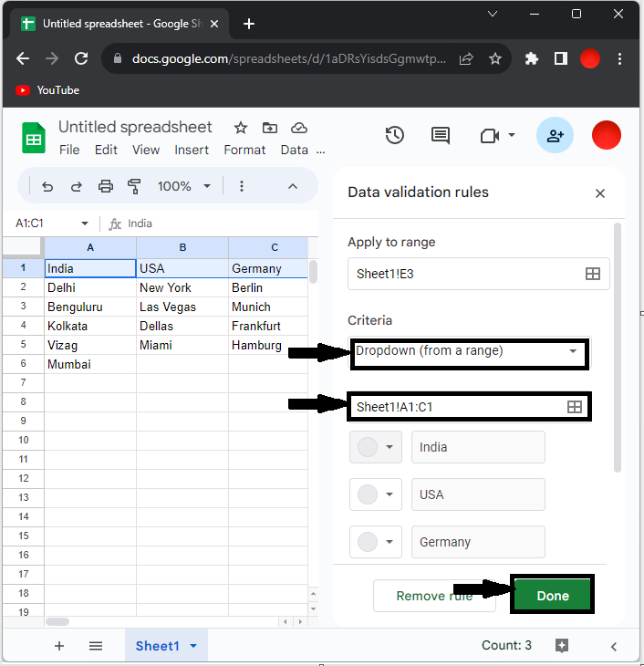Check cloud save status icon
The height and width of the screenshot is (666, 644).
(x=299, y=128)
